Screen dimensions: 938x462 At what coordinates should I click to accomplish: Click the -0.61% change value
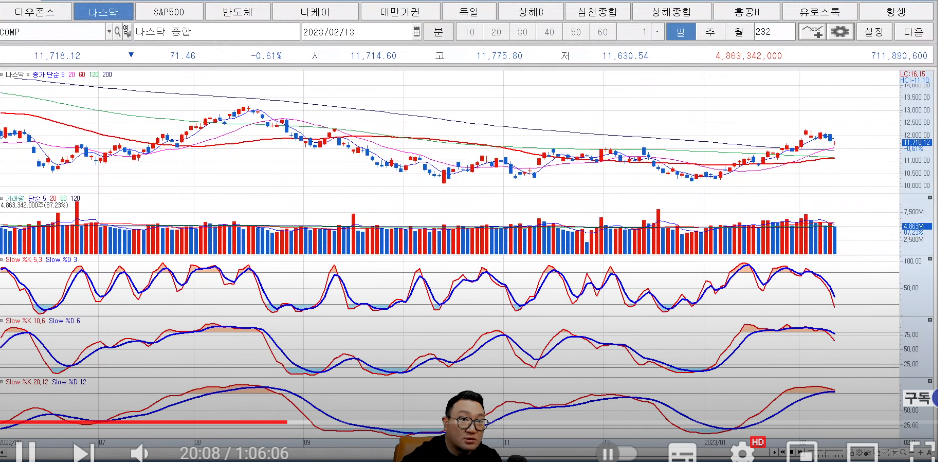tap(266, 56)
